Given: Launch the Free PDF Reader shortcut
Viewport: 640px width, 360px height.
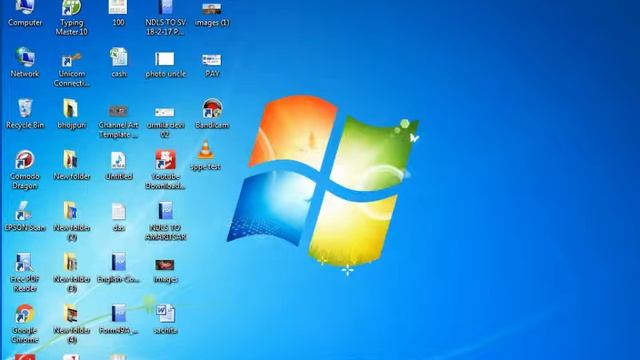Looking at the screenshot, I should pyautogui.click(x=24, y=272).
